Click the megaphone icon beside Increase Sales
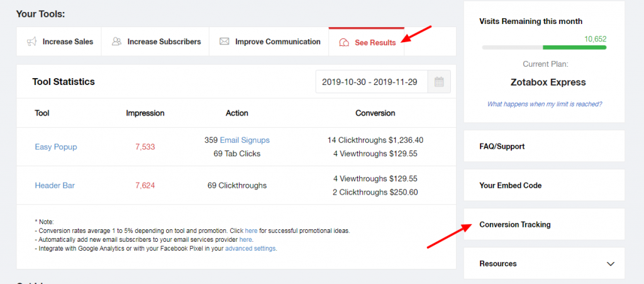The width and height of the screenshot is (644, 284). [31, 42]
